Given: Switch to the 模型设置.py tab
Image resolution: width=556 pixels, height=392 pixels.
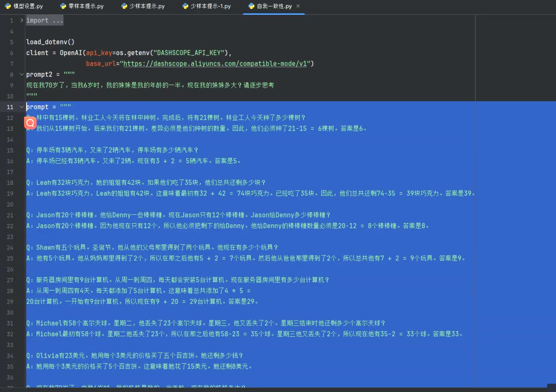Looking at the screenshot, I should [x=28, y=6].
